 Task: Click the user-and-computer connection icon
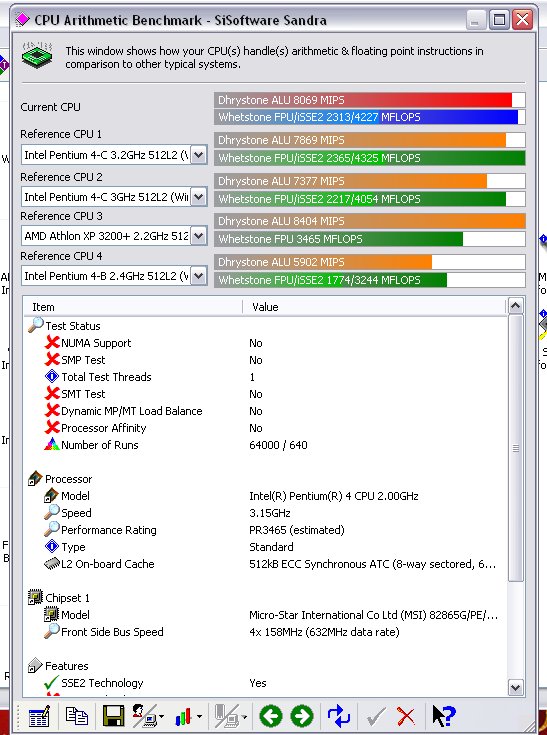click(145, 716)
